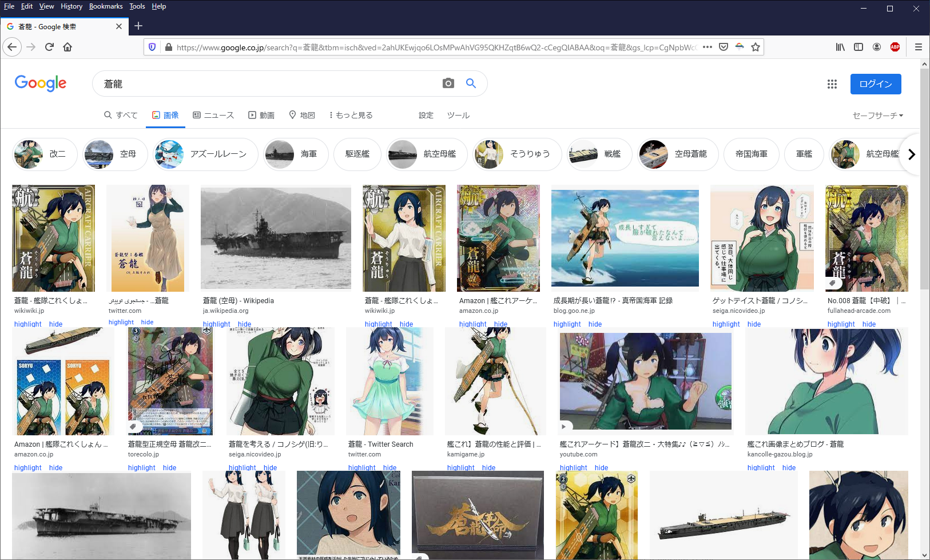The width and height of the screenshot is (930, 560).
Task: Open the youtube.com video thumbnail
Action: pos(646,382)
